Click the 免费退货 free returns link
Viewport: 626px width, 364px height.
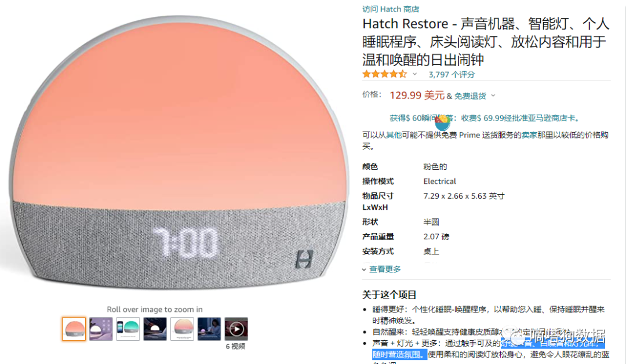click(x=470, y=96)
